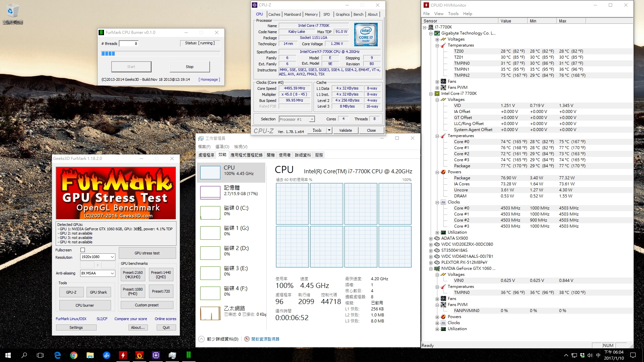The width and height of the screenshot is (644, 362).
Task: Collapse the I7-7700K root node in HWMonitor
Action: 425,27
